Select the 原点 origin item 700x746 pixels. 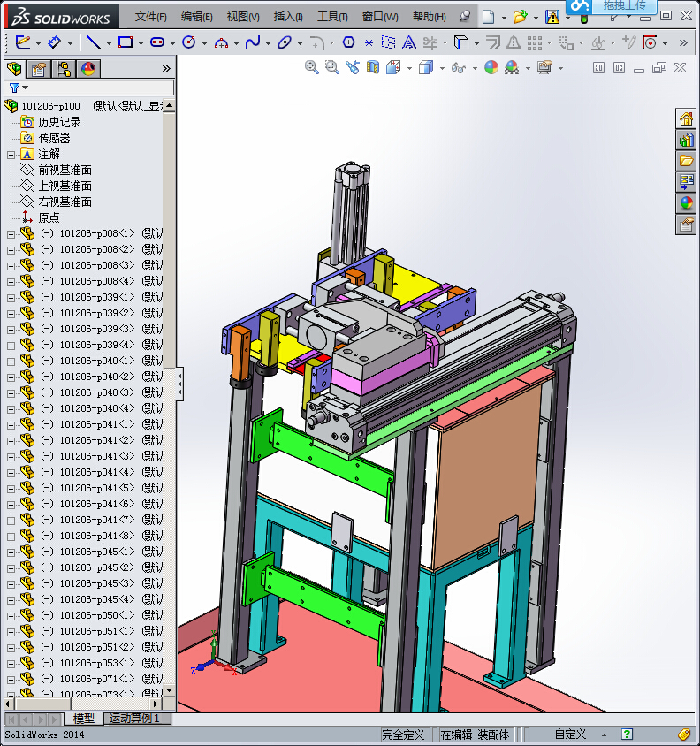(49, 218)
